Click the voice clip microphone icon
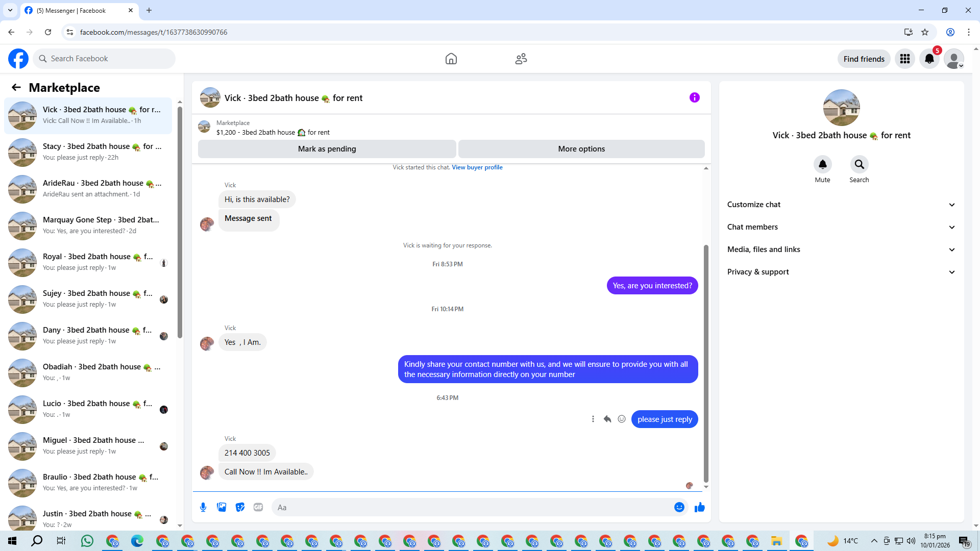 click(203, 507)
